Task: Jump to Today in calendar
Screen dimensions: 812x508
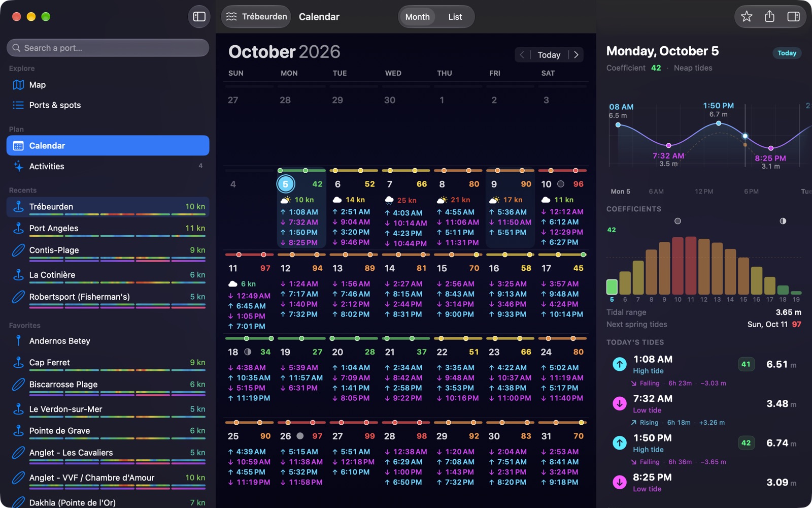Action: (x=549, y=55)
